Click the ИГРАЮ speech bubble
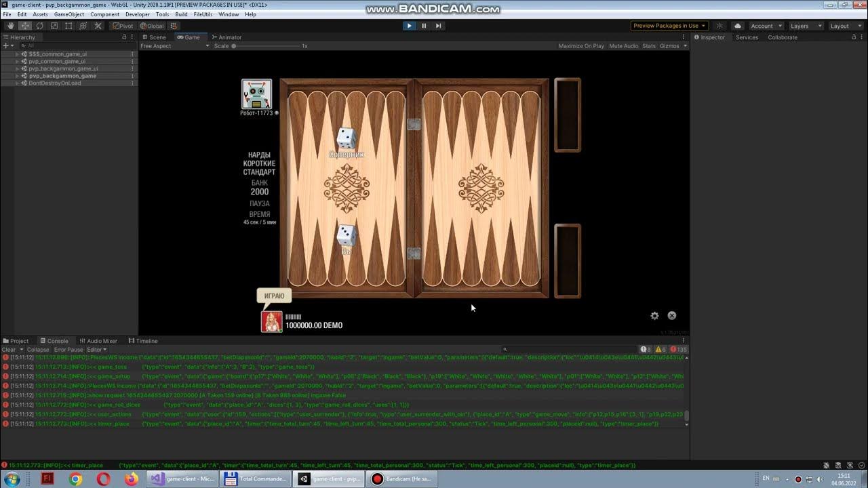Image resolution: width=868 pixels, height=488 pixels. pos(274,296)
